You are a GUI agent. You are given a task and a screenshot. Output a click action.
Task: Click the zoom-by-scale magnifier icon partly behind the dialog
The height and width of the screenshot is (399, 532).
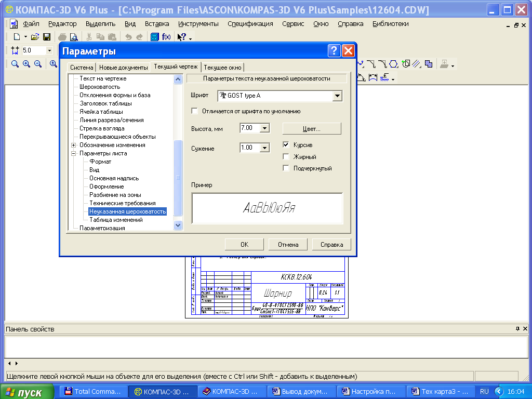54,64
